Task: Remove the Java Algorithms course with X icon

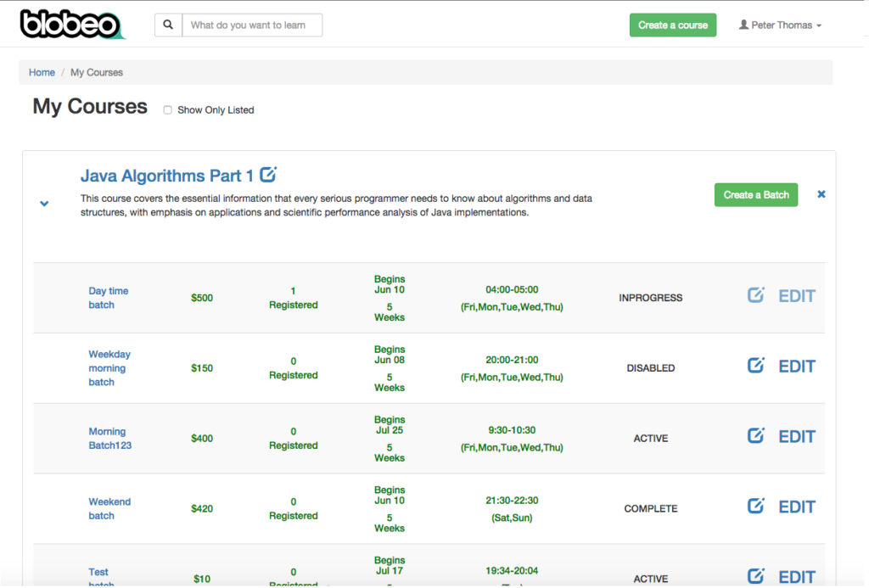Action: click(821, 194)
